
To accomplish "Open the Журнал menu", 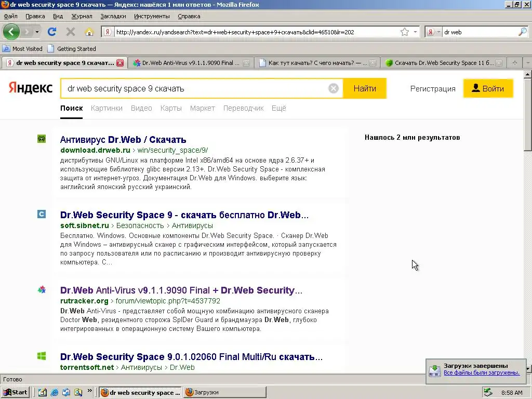I will [x=82, y=16].
